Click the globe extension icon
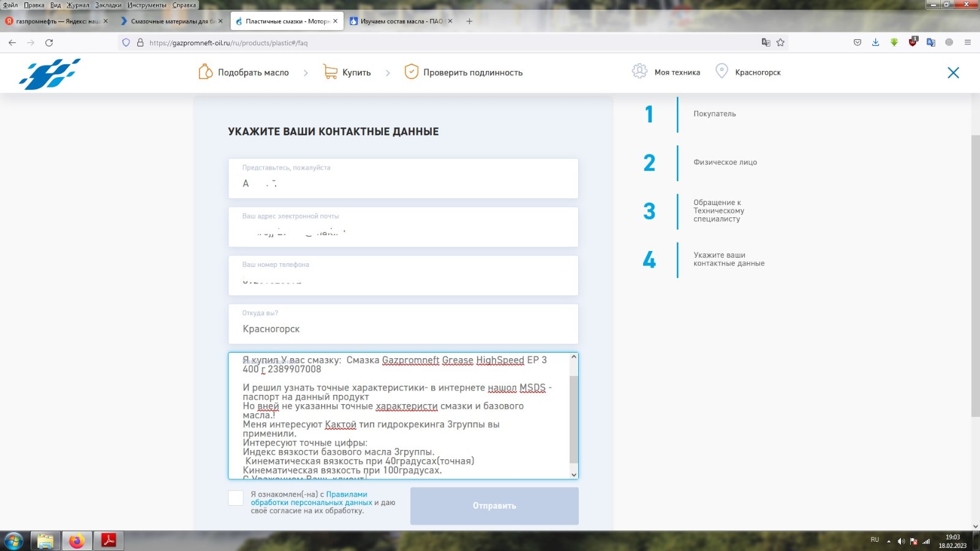 [x=949, y=42]
